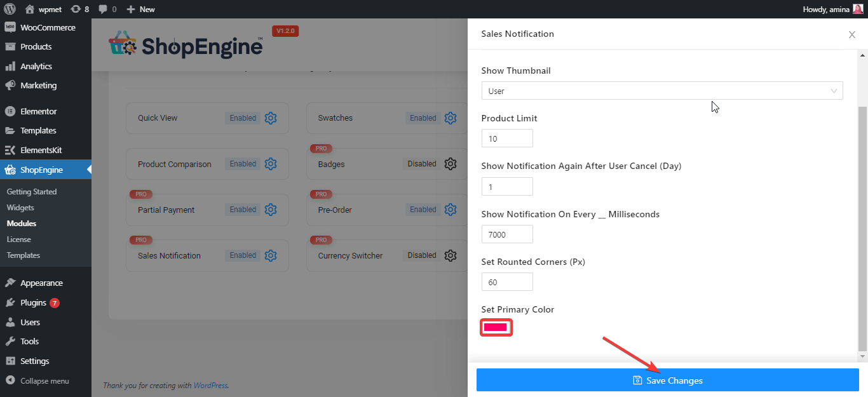Open Sales Notification settings gear
868x397 pixels.
(x=271, y=255)
